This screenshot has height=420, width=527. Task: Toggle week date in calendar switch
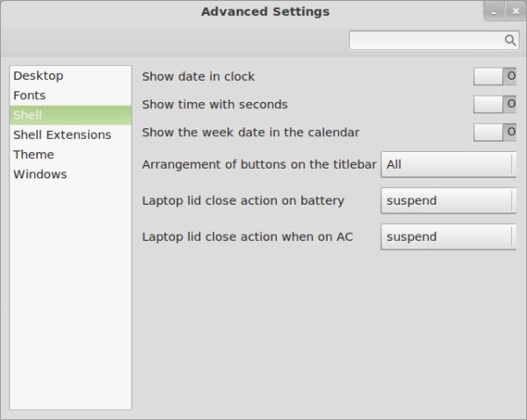(x=495, y=133)
